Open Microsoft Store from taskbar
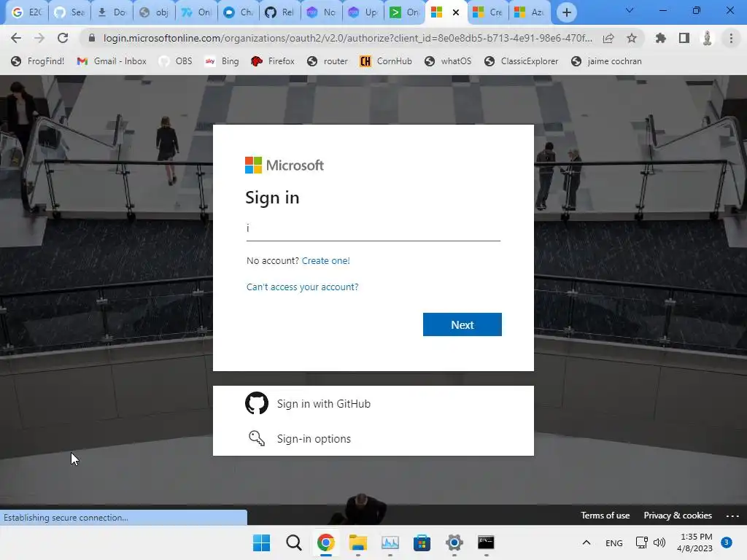 422,542
